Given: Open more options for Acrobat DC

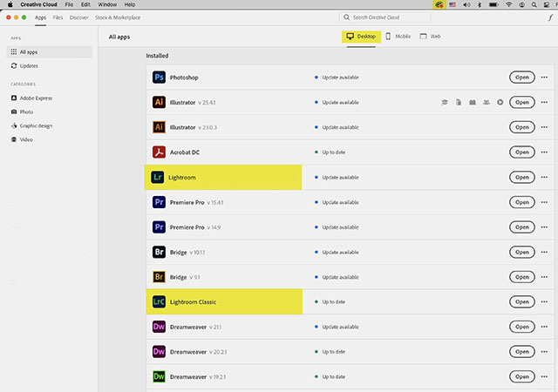Looking at the screenshot, I should coord(544,152).
